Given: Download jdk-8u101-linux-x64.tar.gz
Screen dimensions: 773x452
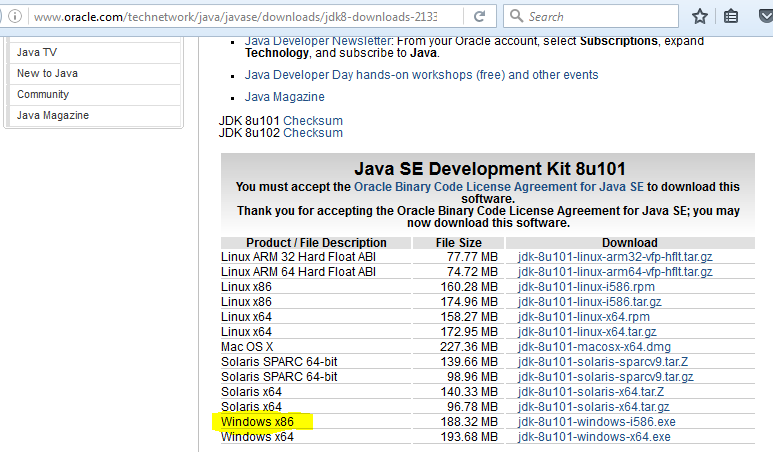Looking at the screenshot, I should [587, 332].
